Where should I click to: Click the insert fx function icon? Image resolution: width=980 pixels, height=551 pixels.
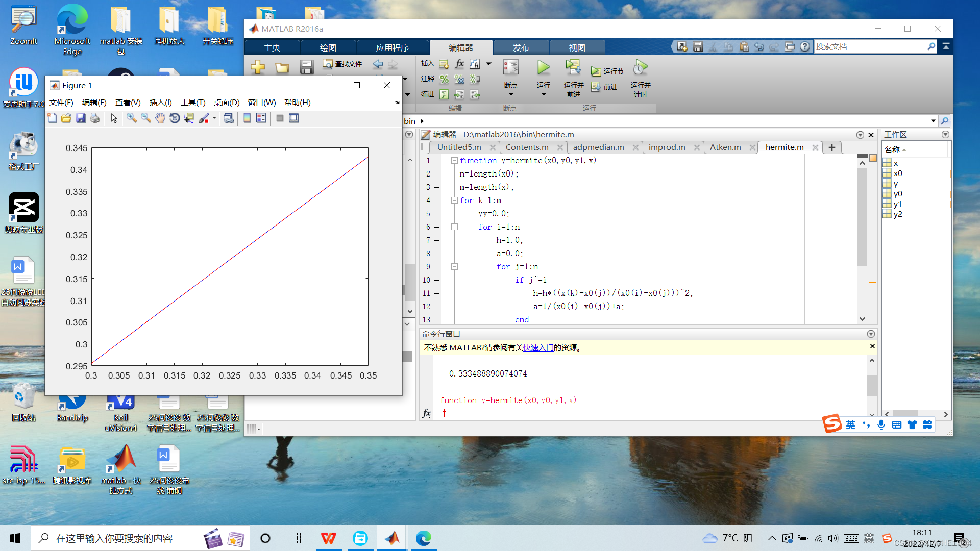point(459,64)
